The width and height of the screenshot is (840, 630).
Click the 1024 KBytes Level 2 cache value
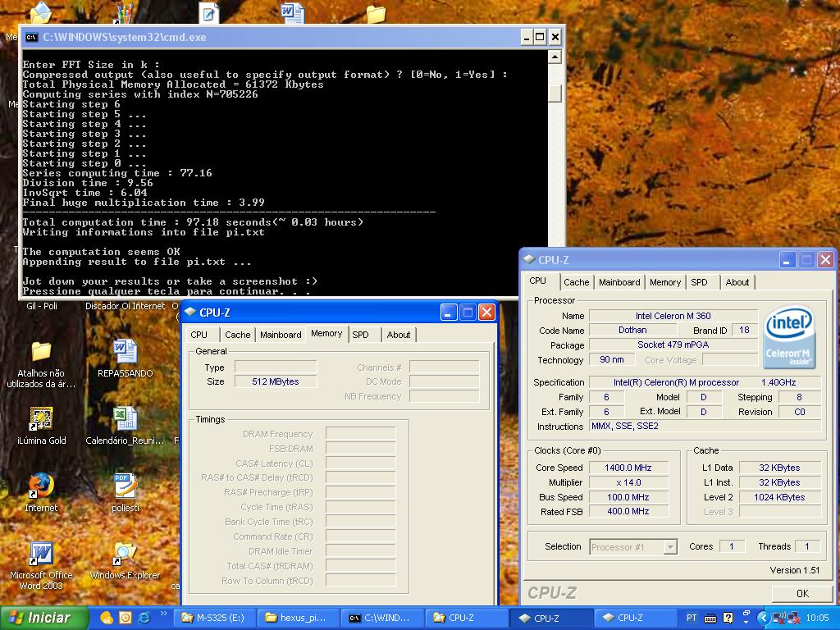coord(779,497)
